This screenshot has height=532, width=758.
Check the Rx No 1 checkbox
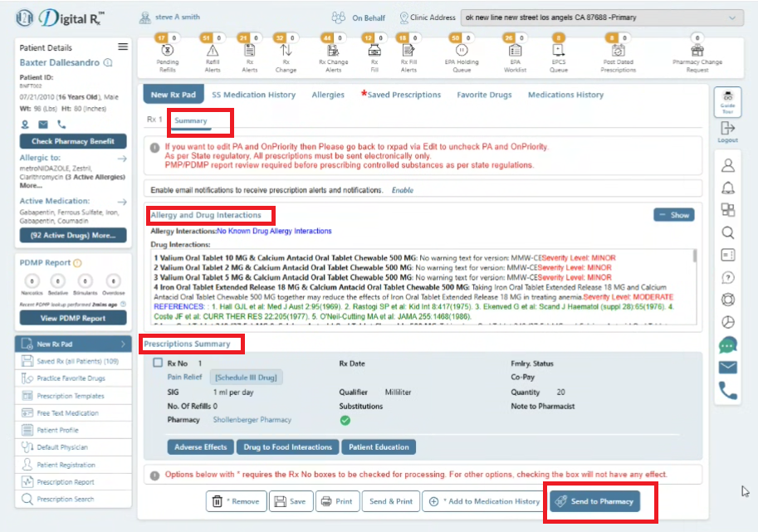tap(158, 363)
